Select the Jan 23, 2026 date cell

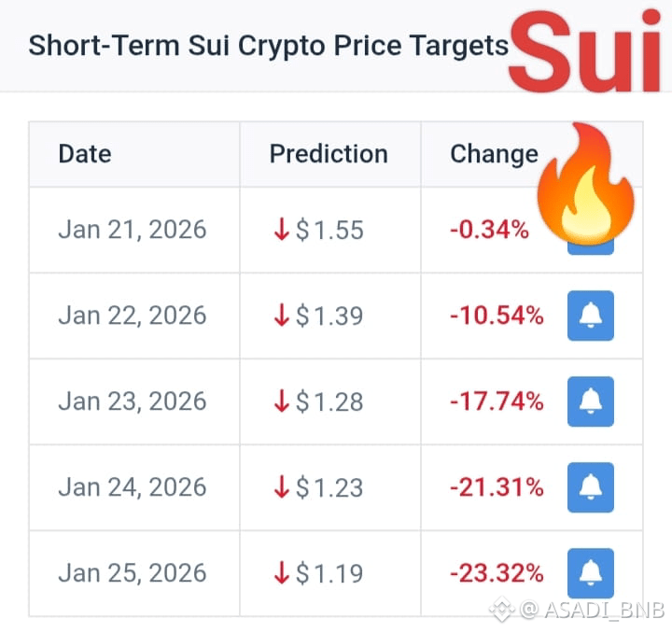tap(133, 401)
